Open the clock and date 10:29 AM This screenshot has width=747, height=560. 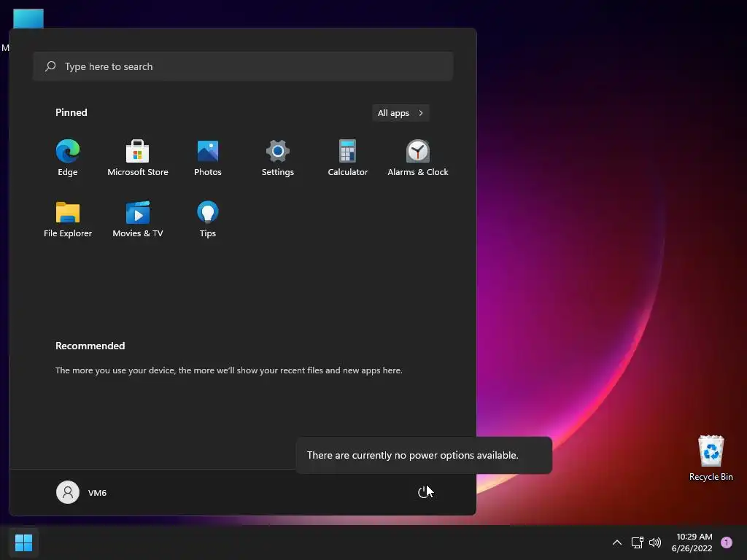click(692, 542)
